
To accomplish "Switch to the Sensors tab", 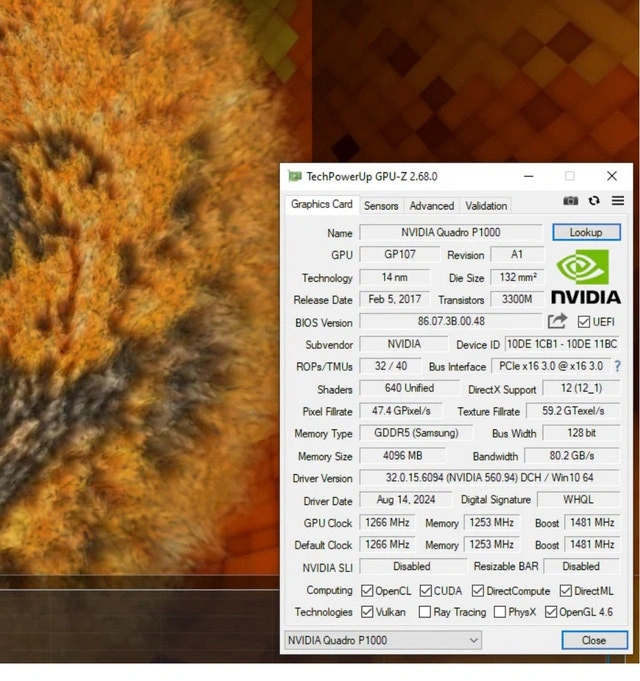I will 381,206.
